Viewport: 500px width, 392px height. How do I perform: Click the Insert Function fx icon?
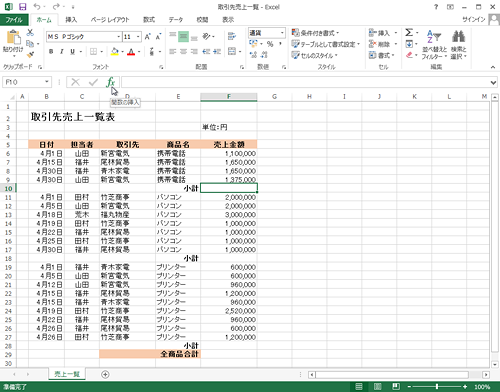point(111,82)
